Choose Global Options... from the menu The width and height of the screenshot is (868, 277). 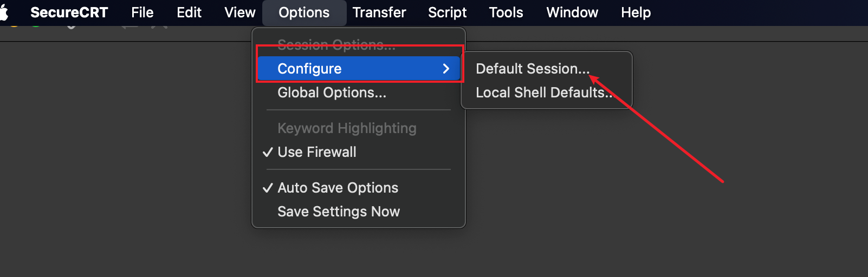coord(332,93)
